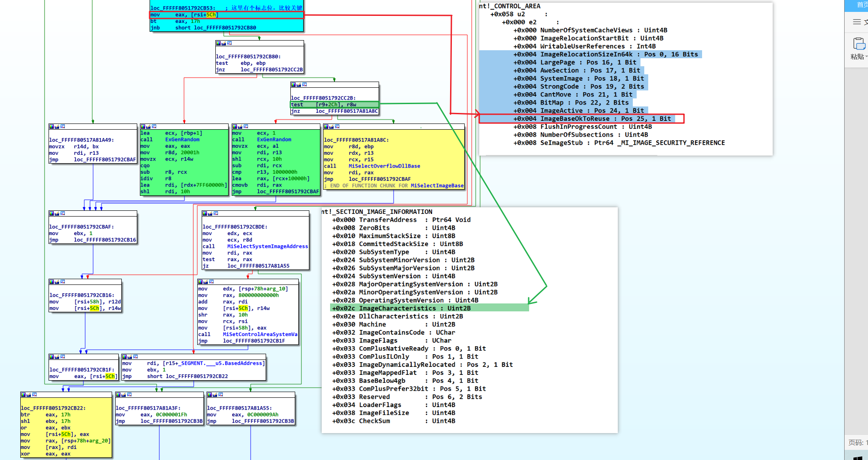This screenshot has width=868, height=460.
Task: Click the 'call MiSelectSystemImageAddress' instruction
Action: coord(255,246)
